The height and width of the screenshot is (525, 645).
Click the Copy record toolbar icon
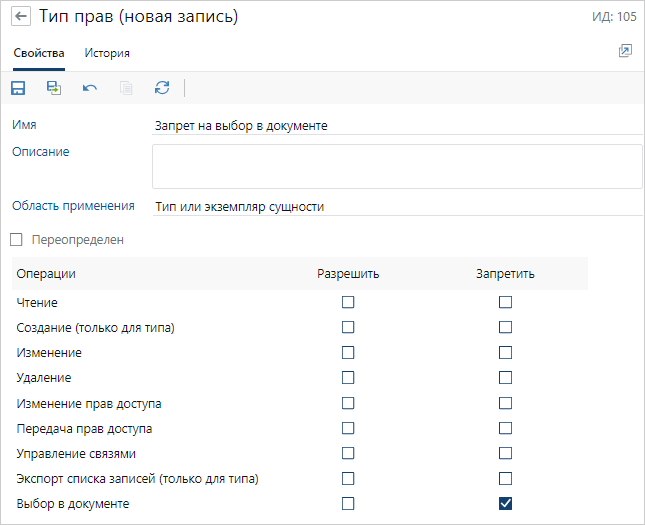(x=126, y=88)
